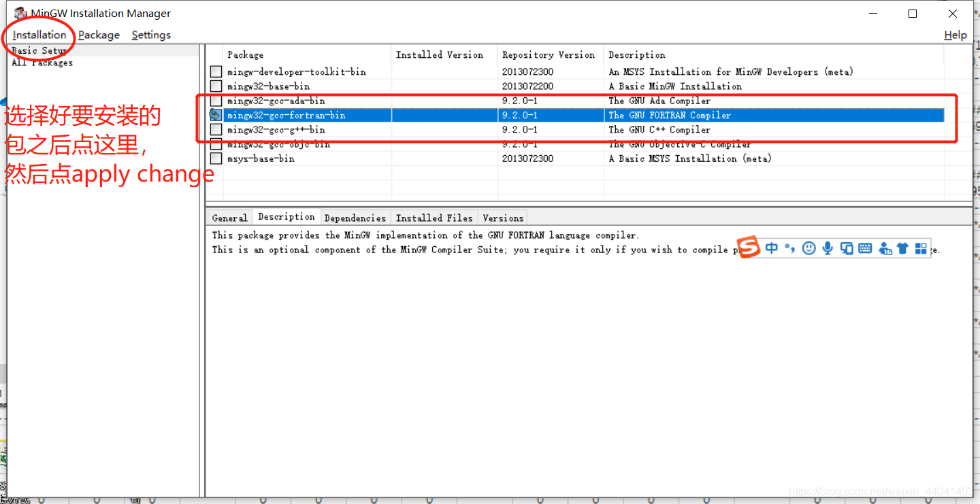Start voice input with the microphone icon
Viewport: 980px width, 504px height.
[828, 248]
